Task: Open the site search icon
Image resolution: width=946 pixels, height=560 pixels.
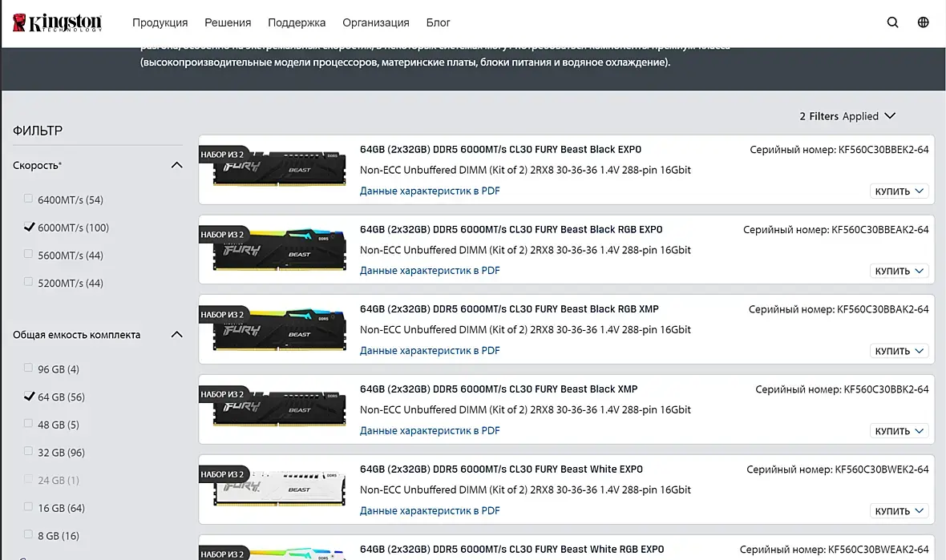Action: click(x=892, y=22)
